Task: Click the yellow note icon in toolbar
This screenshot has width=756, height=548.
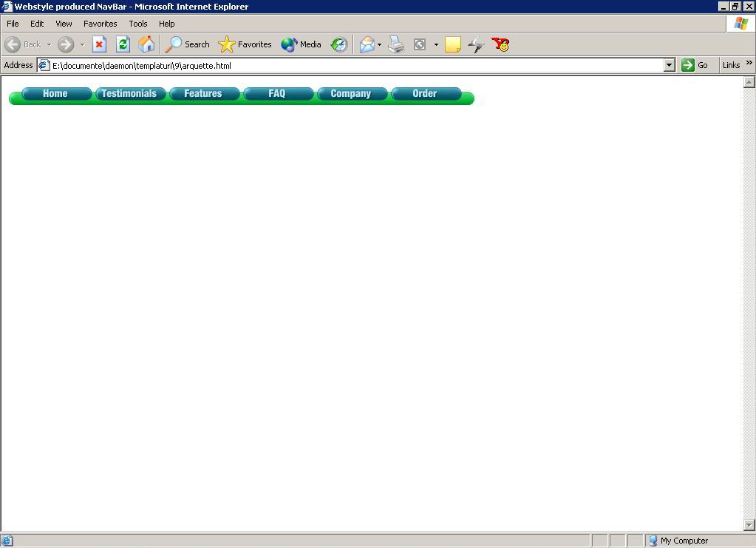Action: [453, 44]
